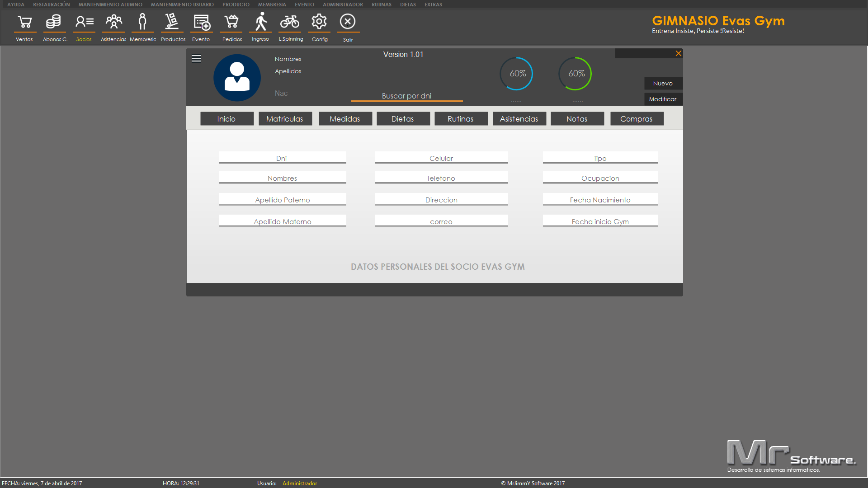Viewport: 868px width, 488px height.
Task: Open the AYUDA menu
Action: point(16,5)
